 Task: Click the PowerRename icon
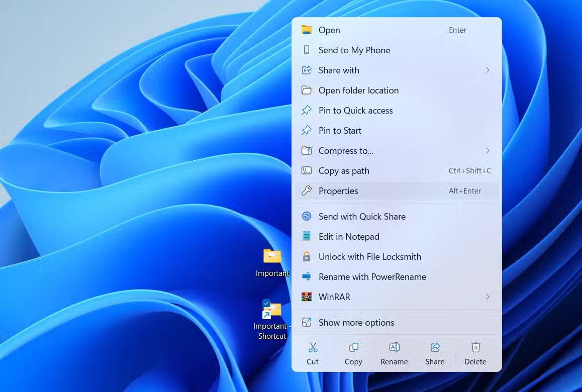307,276
